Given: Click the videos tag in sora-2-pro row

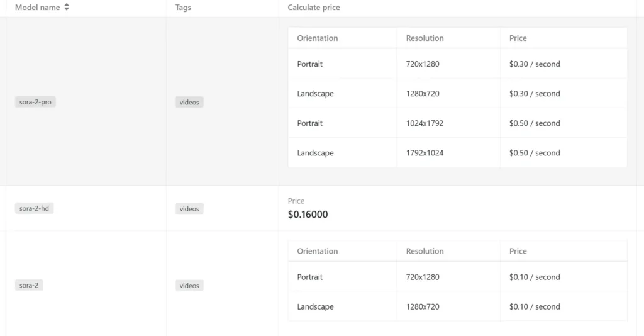Looking at the screenshot, I should pyautogui.click(x=189, y=102).
